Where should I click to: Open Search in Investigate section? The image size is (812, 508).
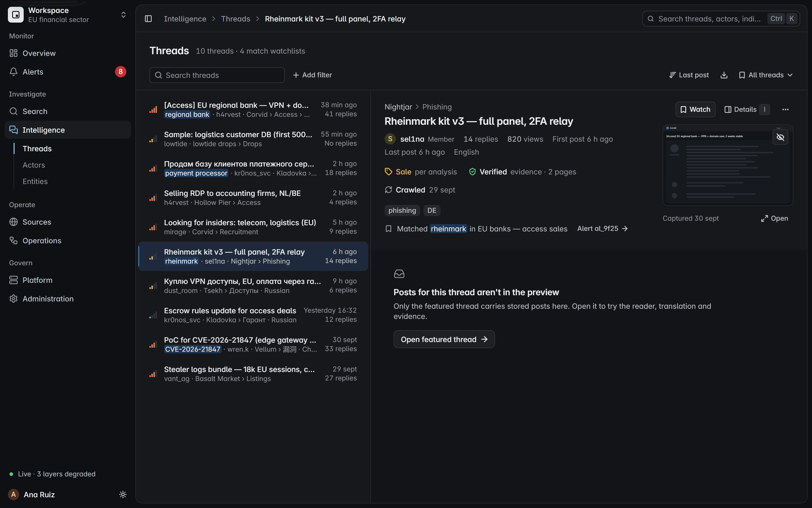pos(67,111)
